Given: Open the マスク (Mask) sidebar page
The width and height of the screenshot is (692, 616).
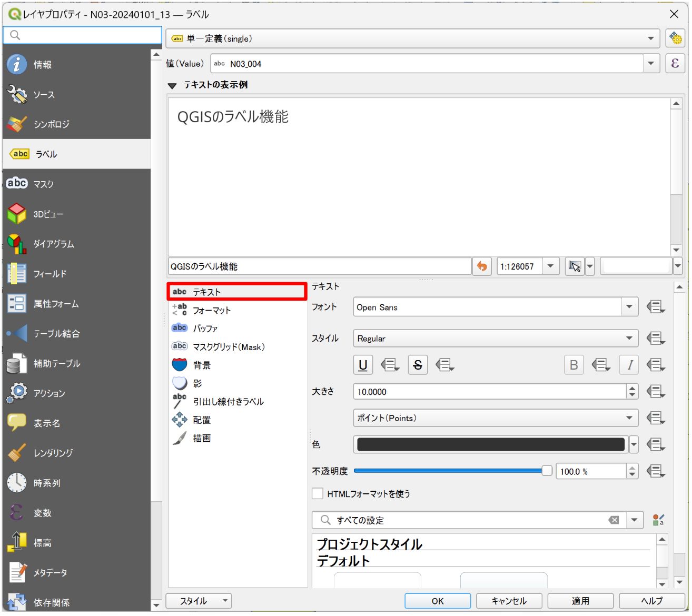Looking at the screenshot, I should pyautogui.click(x=76, y=184).
